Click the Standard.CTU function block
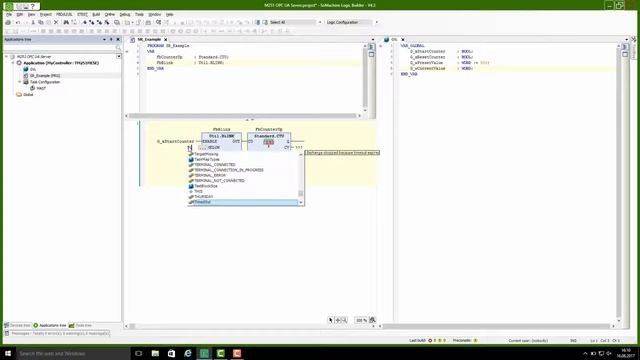 coord(269,141)
